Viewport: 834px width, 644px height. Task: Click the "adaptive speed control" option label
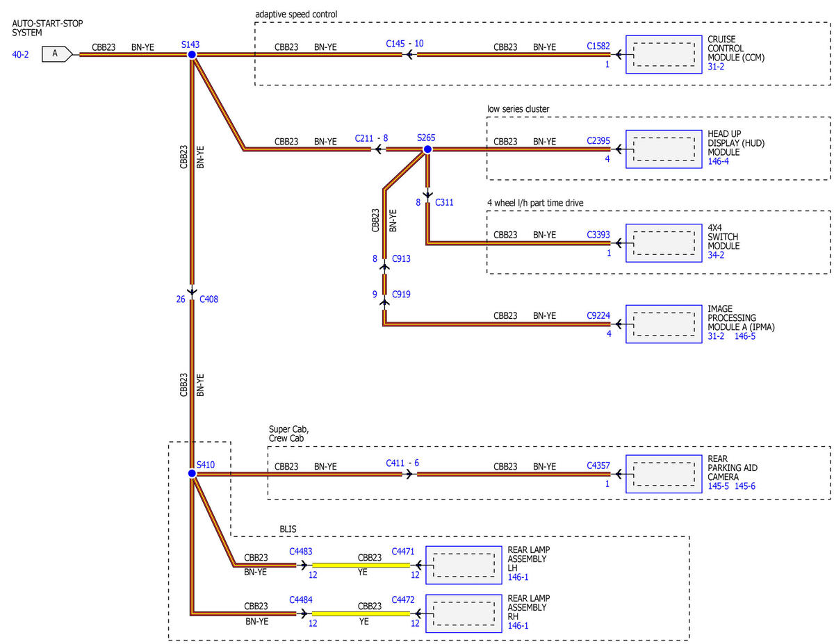tap(297, 14)
